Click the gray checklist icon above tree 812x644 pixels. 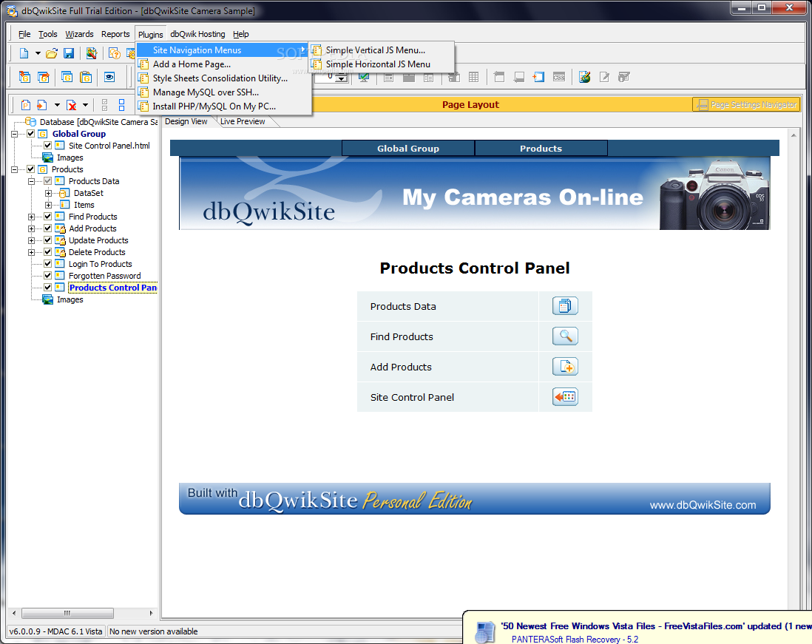(104, 105)
